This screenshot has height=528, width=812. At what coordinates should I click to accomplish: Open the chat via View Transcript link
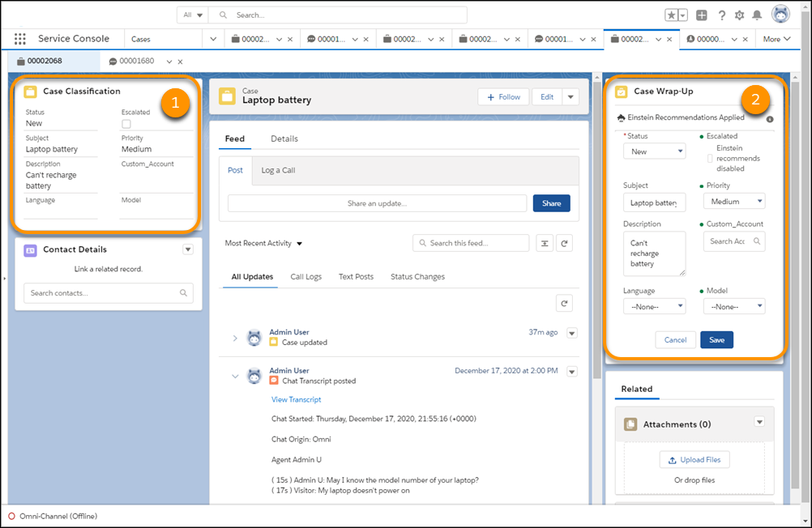pos(296,399)
